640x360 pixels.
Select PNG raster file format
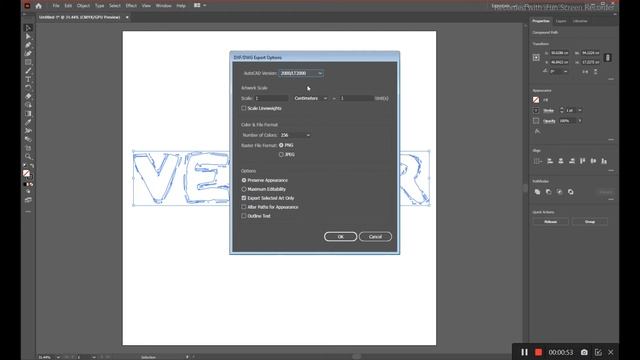point(281,145)
